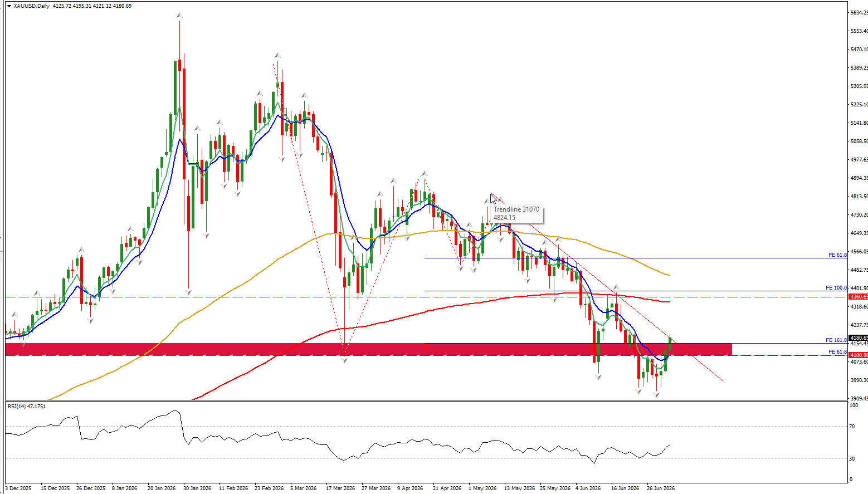Click the Trendline 31070 tooltip box
Viewport: 868px width, 494px height.
point(516,214)
